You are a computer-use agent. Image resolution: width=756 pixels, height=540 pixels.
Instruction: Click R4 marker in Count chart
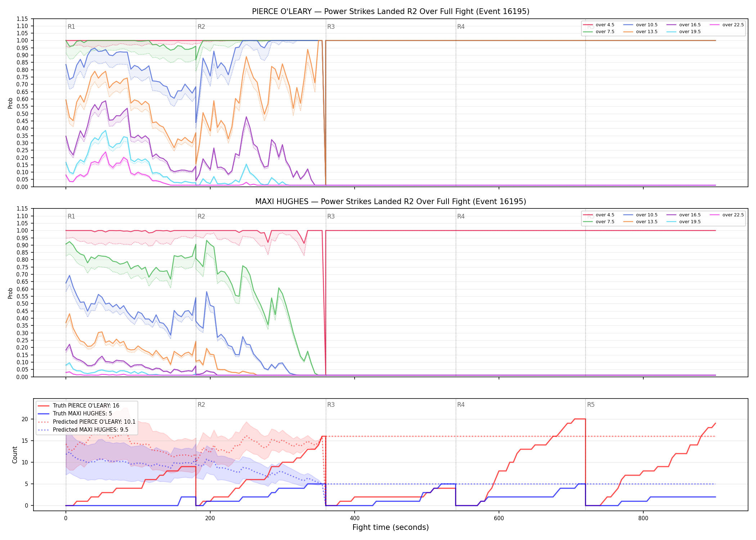pyautogui.click(x=461, y=405)
